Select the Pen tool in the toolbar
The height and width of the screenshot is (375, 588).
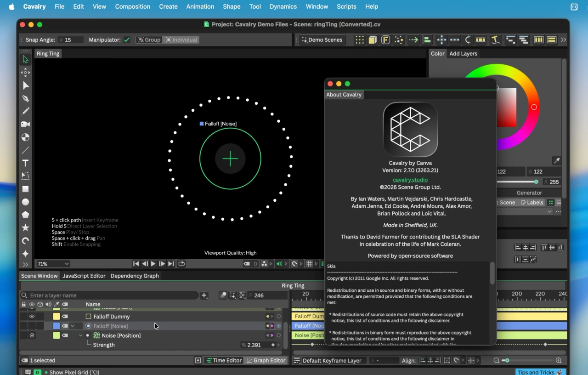click(x=26, y=98)
